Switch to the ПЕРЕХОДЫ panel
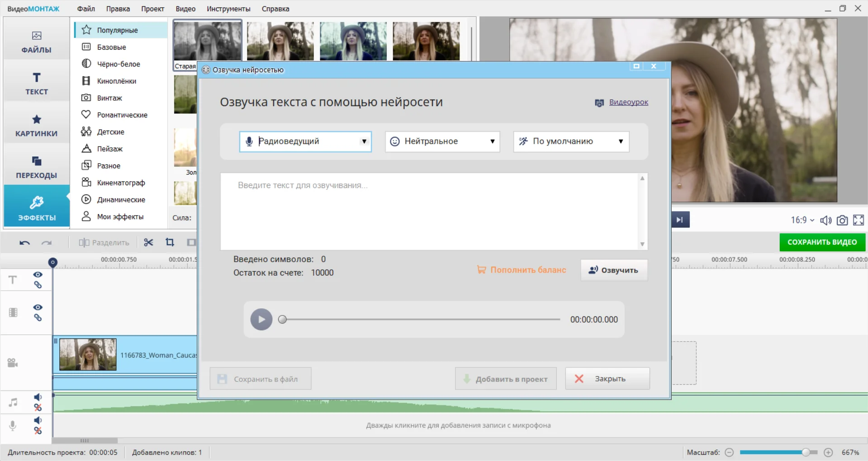The width and height of the screenshot is (868, 461). [x=36, y=166]
